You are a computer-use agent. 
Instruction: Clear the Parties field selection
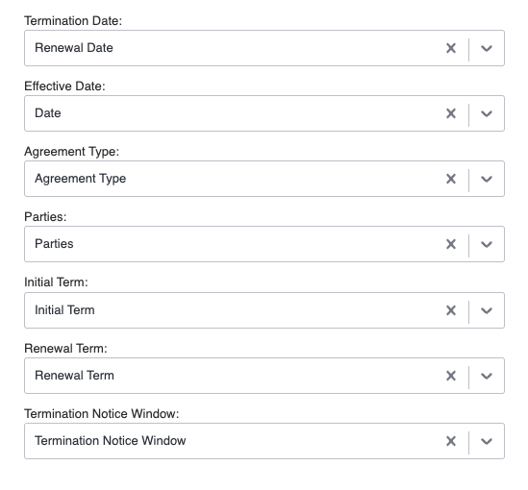click(451, 244)
